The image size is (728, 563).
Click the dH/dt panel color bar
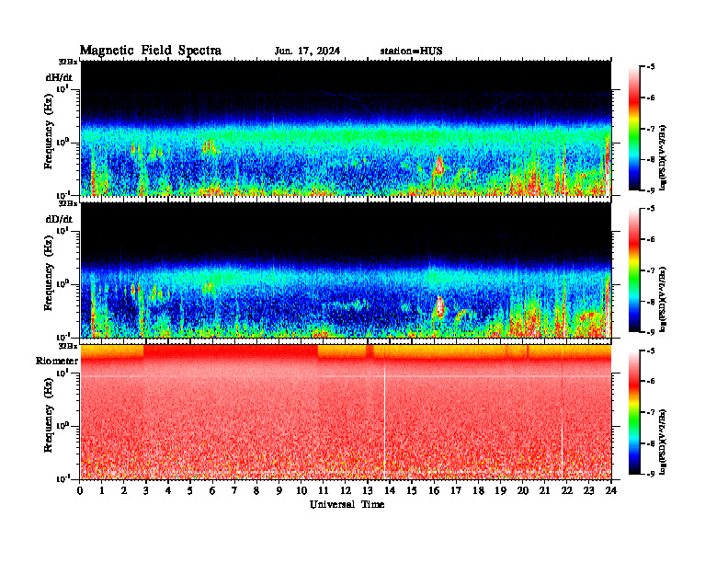tap(634, 129)
